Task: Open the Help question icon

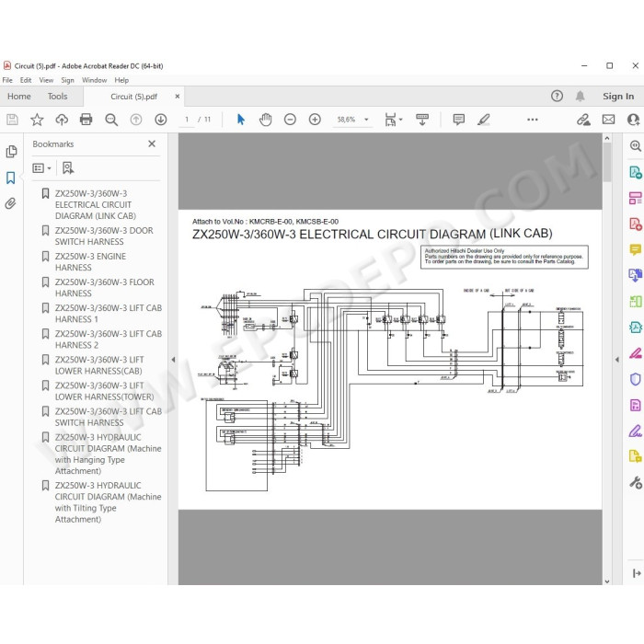Action: tap(557, 96)
